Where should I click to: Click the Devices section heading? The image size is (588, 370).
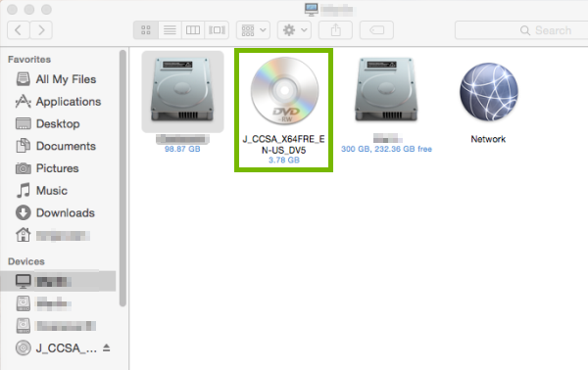click(26, 261)
